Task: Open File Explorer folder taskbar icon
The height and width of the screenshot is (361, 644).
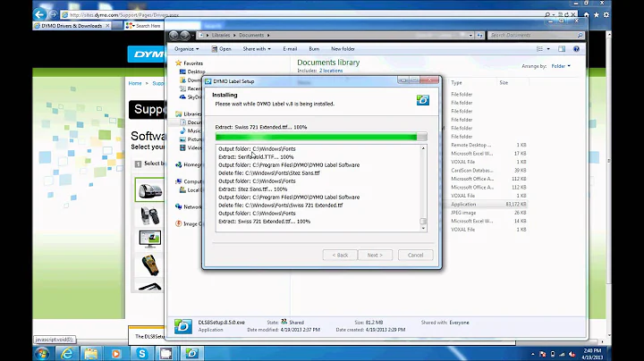Action: (x=91, y=353)
